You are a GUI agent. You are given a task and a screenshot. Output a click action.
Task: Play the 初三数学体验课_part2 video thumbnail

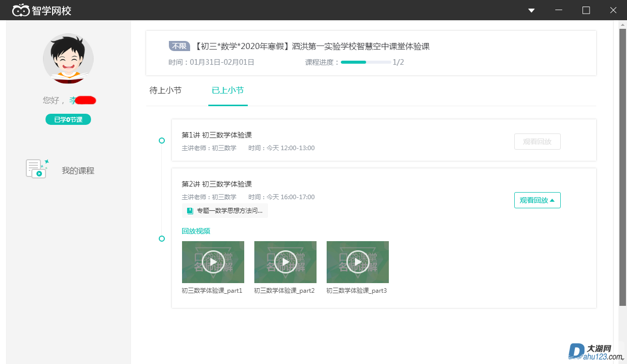coord(285,262)
